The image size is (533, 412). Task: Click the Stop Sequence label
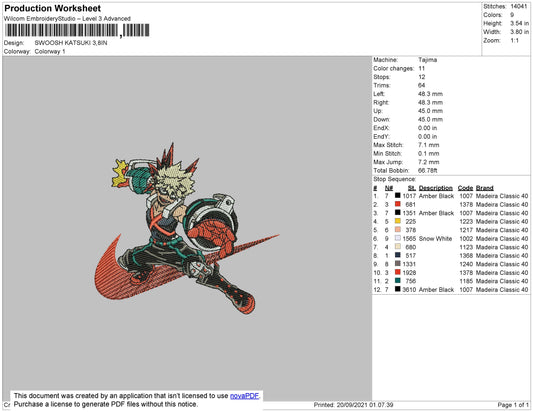pyautogui.click(x=394, y=179)
